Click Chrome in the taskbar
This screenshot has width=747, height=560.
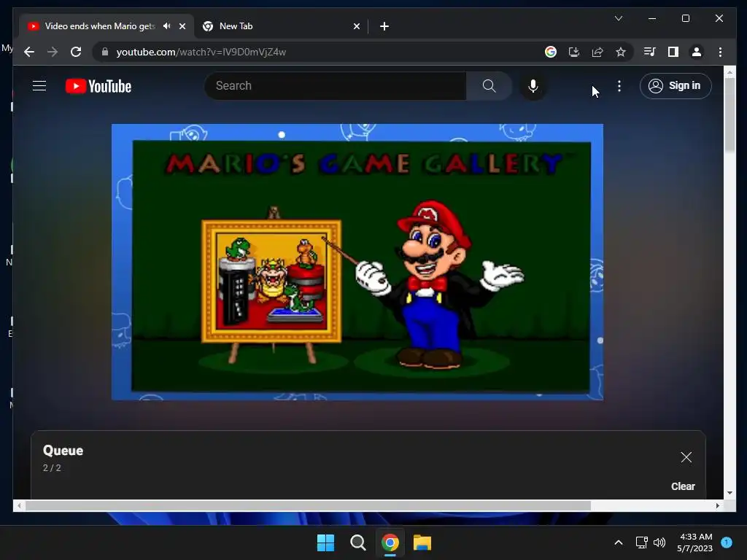click(390, 542)
